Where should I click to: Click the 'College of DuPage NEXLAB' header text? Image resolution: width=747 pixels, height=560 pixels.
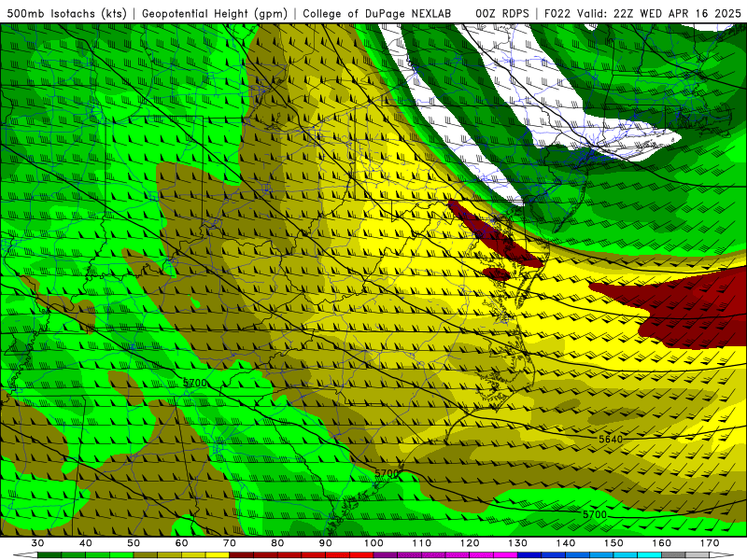(x=376, y=13)
